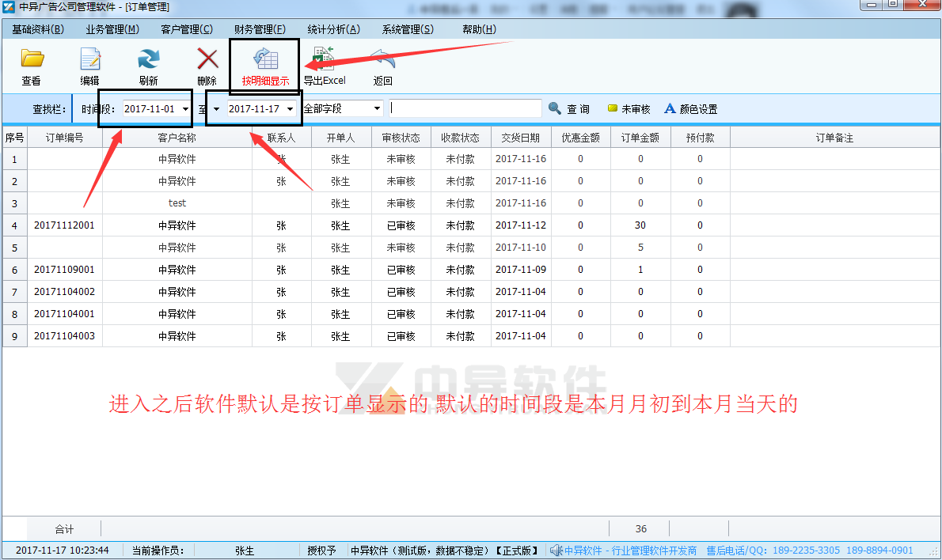This screenshot has width=942, height=560.
Task: Select order number 20171104003
Action: (x=64, y=336)
